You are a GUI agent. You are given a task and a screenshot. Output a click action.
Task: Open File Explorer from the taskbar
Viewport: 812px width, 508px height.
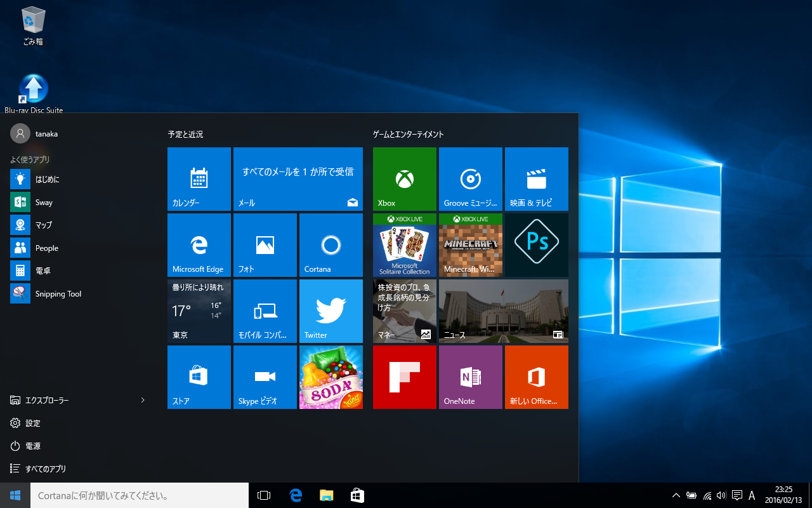327,495
